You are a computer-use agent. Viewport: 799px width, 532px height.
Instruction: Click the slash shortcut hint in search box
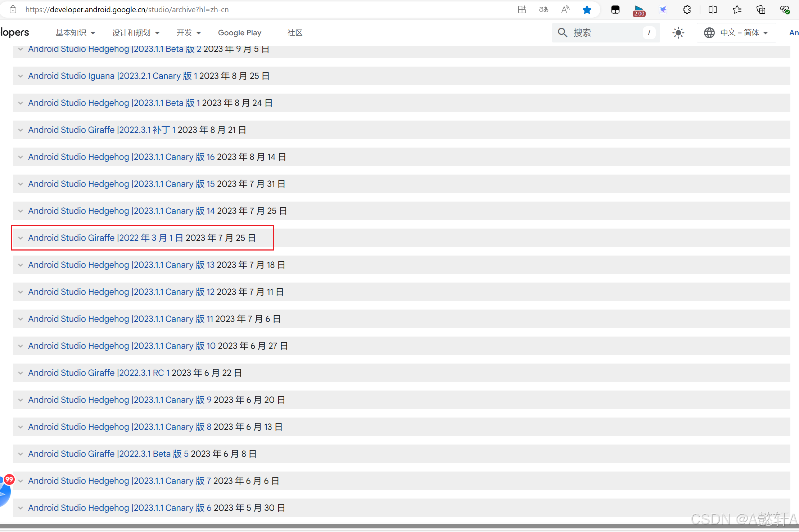(x=649, y=33)
